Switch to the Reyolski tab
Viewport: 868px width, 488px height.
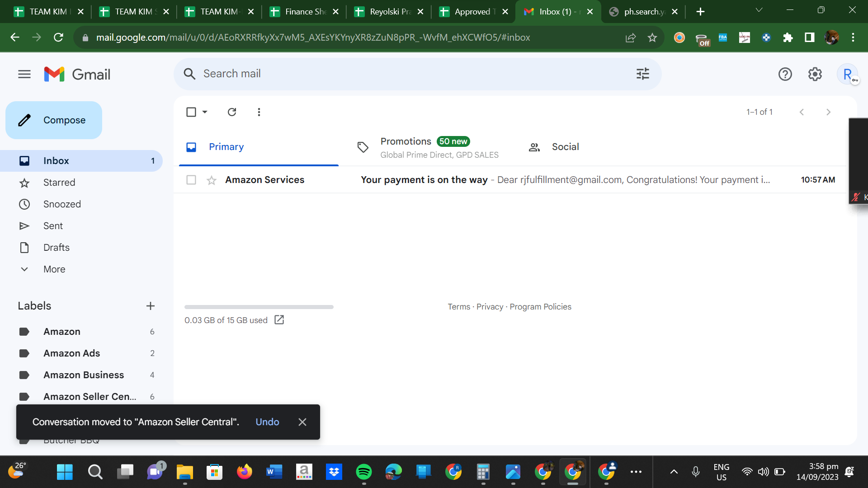(389, 12)
